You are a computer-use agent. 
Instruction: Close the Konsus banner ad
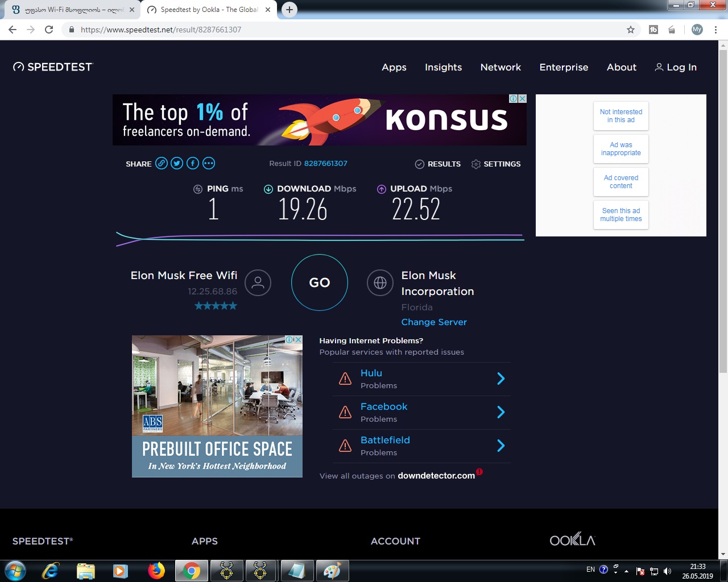tap(523, 98)
